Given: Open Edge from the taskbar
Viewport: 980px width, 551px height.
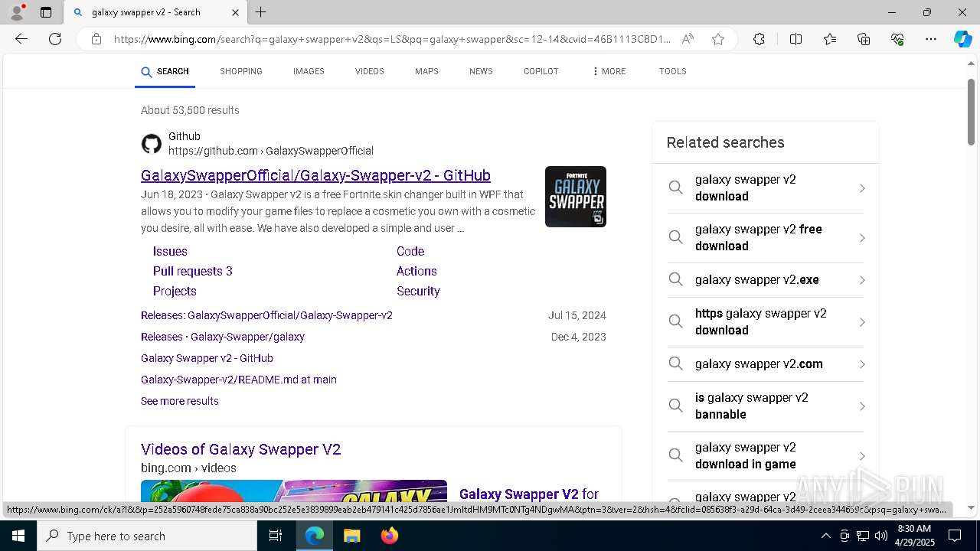Looking at the screenshot, I should tap(315, 536).
